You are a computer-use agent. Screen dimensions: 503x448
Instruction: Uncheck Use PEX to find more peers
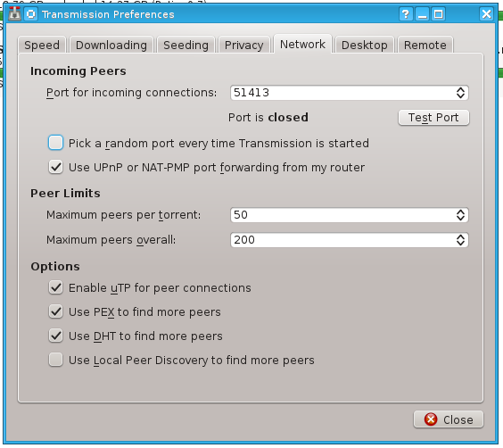coord(55,311)
